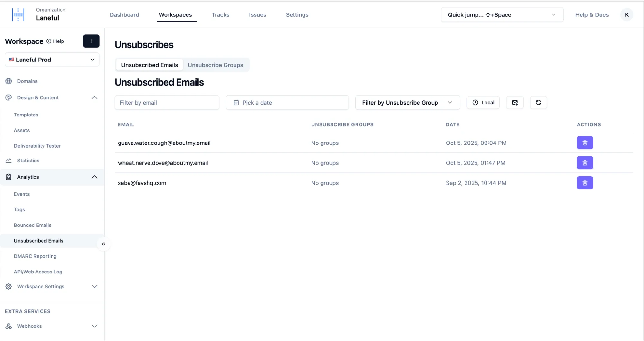This screenshot has height=341, width=644.
Task: Open Bounced Emails in the sidebar
Action: click(x=33, y=225)
